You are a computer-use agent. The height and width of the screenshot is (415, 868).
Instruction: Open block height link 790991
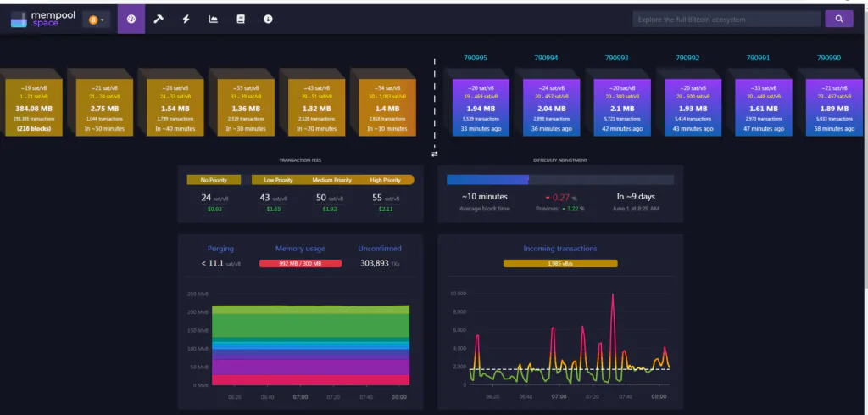(x=758, y=58)
